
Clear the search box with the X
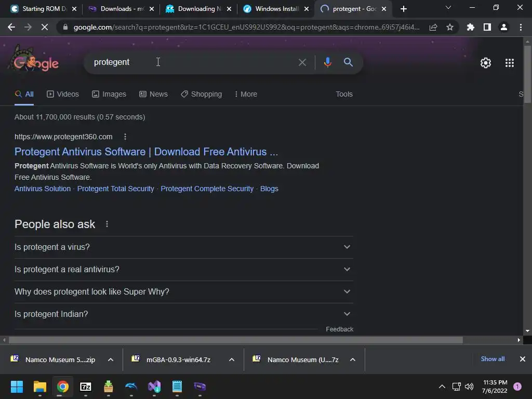[x=302, y=62]
